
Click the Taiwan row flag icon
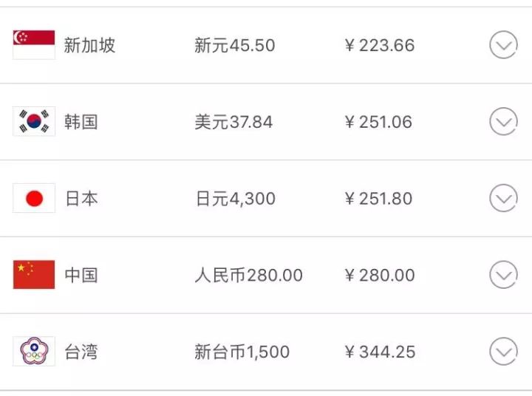pos(34,352)
